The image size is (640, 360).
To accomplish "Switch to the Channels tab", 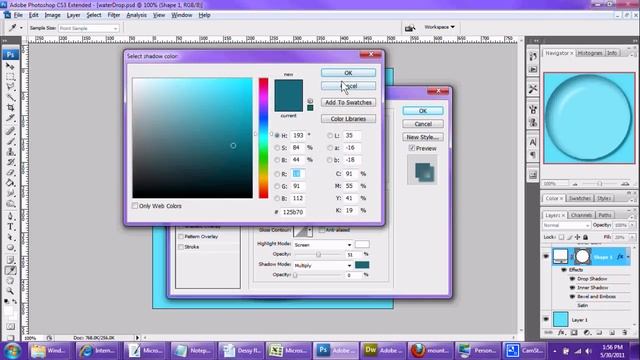I will (x=581, y=215).
